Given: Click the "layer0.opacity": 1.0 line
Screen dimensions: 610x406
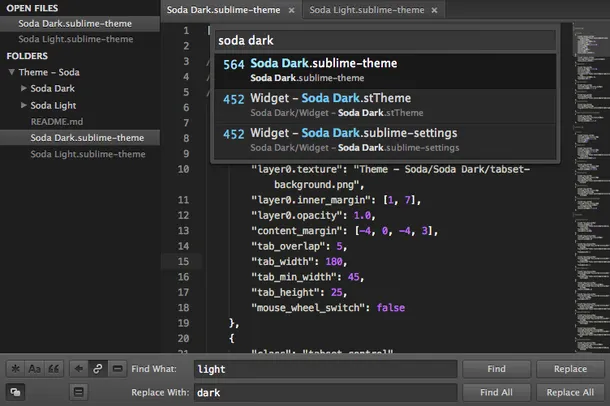Looking at the screenshot, I should pos(313,215).
